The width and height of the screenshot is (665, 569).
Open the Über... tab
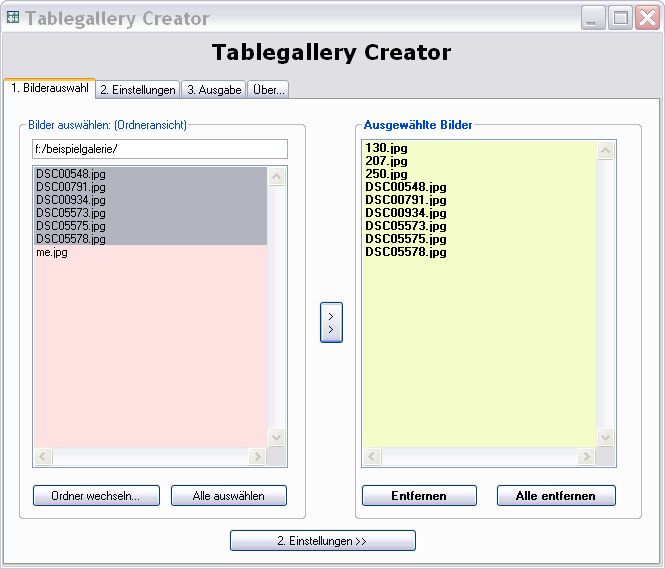[268, 90]
